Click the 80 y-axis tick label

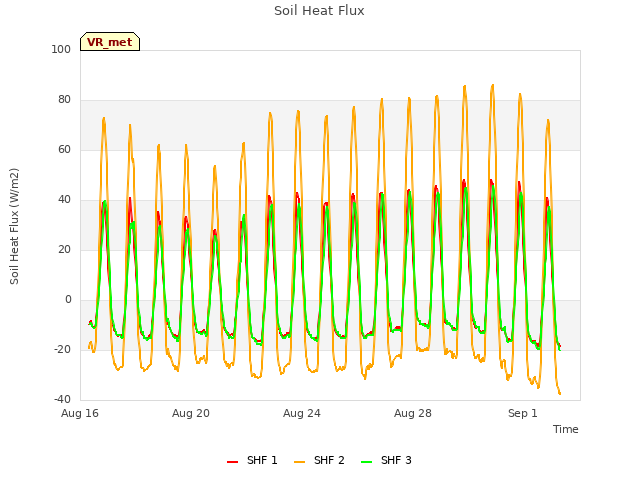tap(64, 100)
